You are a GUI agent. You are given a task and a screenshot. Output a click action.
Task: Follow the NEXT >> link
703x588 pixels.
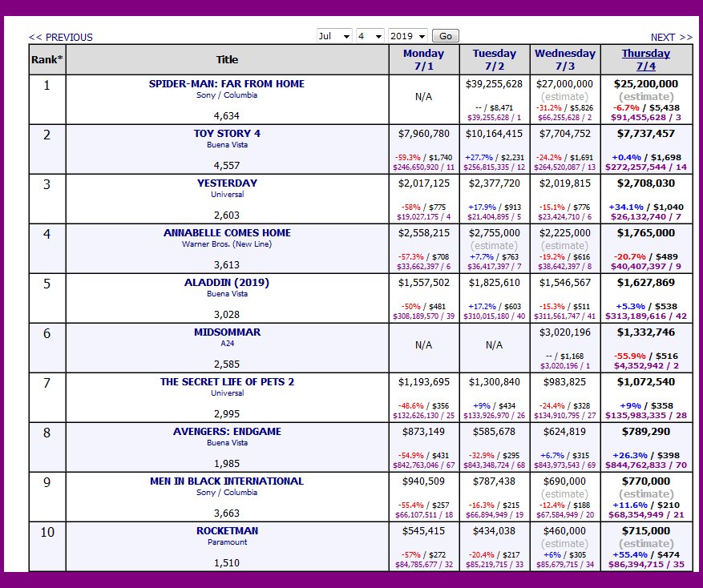tap(671, 38)
